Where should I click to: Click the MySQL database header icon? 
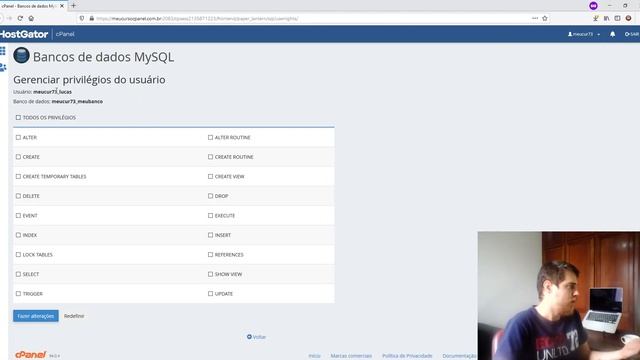(x=21, y=56)
